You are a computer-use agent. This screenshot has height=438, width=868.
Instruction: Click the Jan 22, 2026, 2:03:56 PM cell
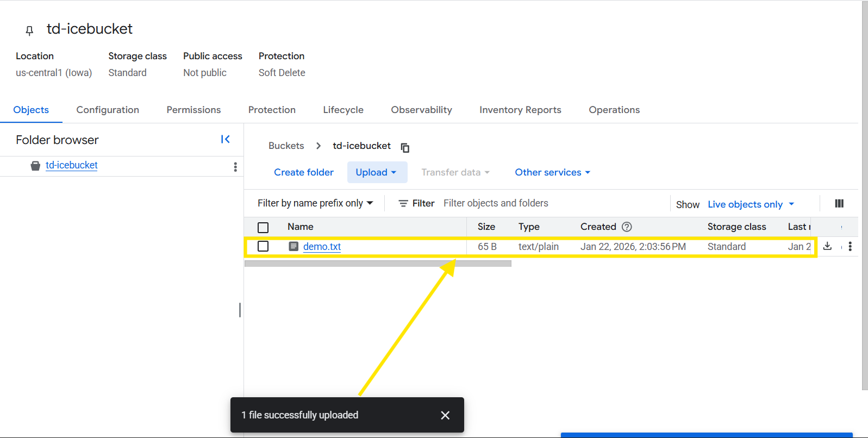633,247
